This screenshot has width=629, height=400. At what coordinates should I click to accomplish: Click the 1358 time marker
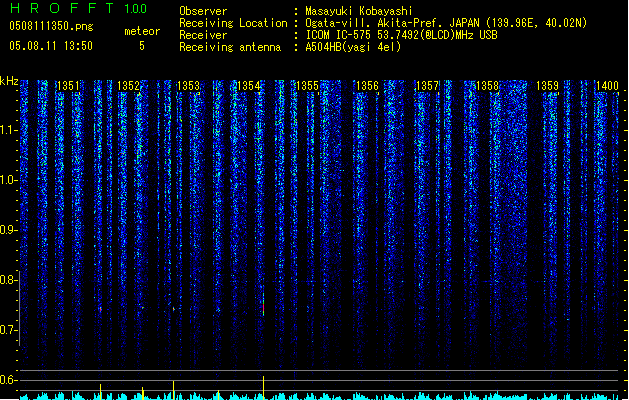[487, 85]
